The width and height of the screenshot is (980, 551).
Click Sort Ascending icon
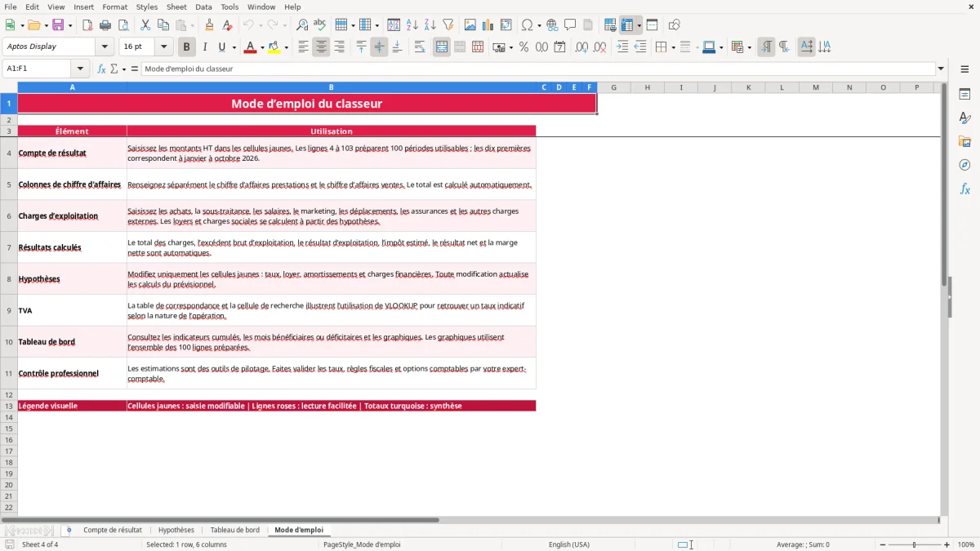click(x=412, y=25)
